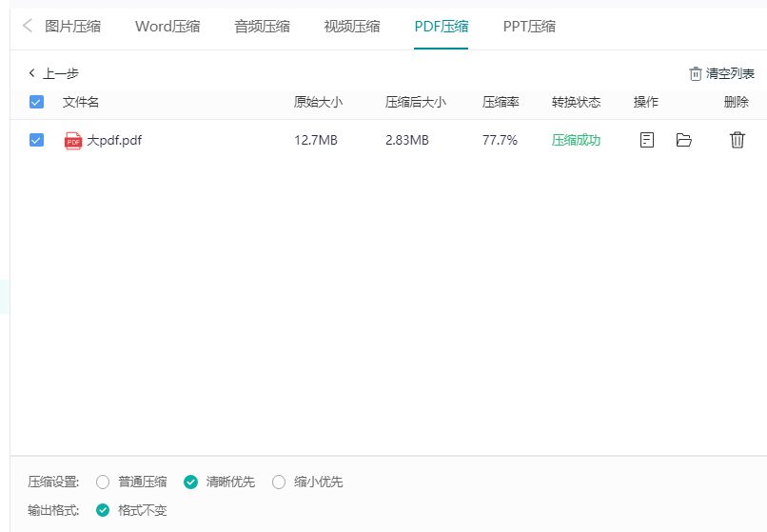Switch to the PDF压缩 tab
Screen dimensions: 767x532
point(442,26)
